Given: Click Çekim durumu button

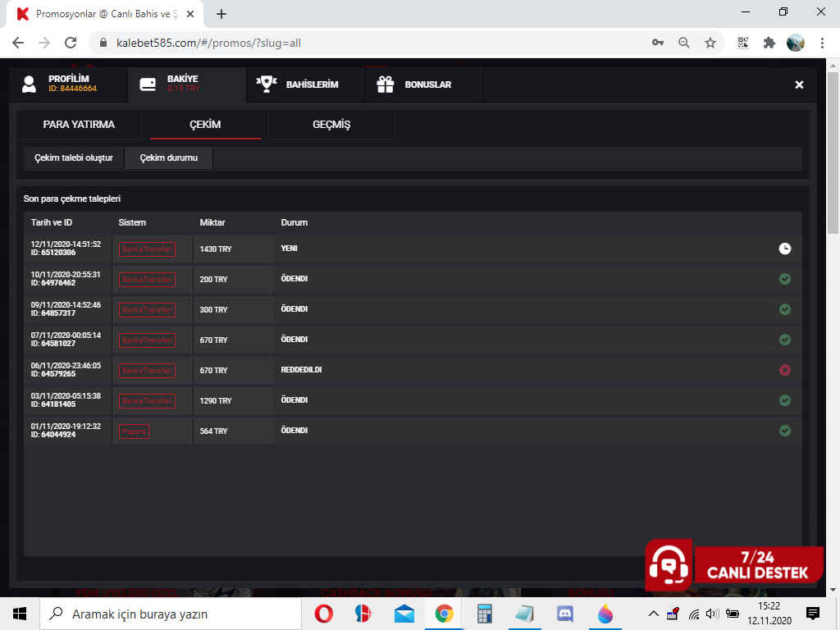Looking at the screenshot, I should pyautogui.click(x=169, y=157).
